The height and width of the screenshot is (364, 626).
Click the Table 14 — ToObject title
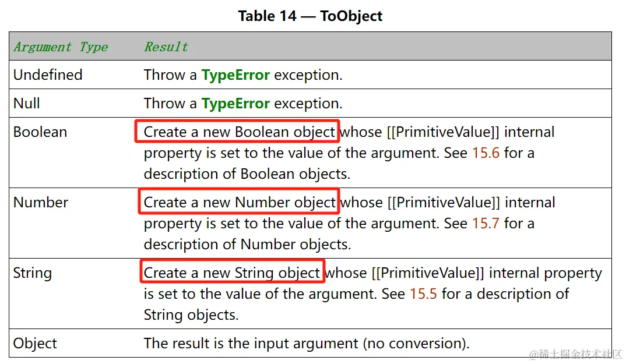(x=310, y=16)
